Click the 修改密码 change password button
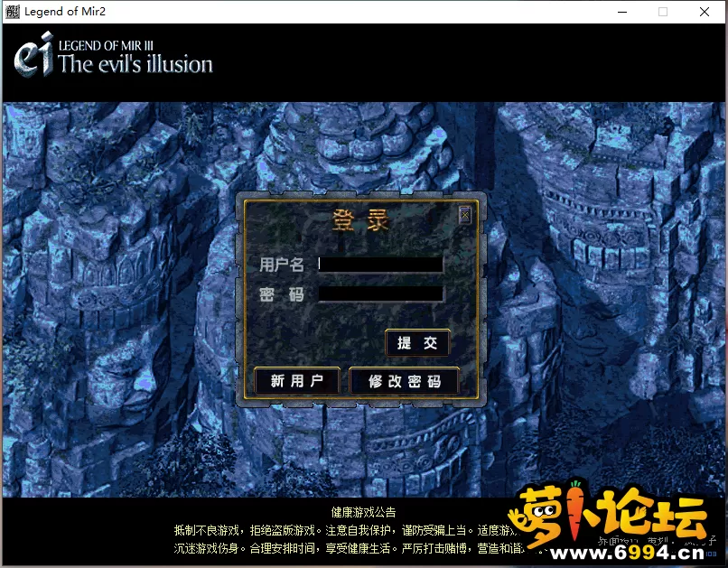 point(404,381)
